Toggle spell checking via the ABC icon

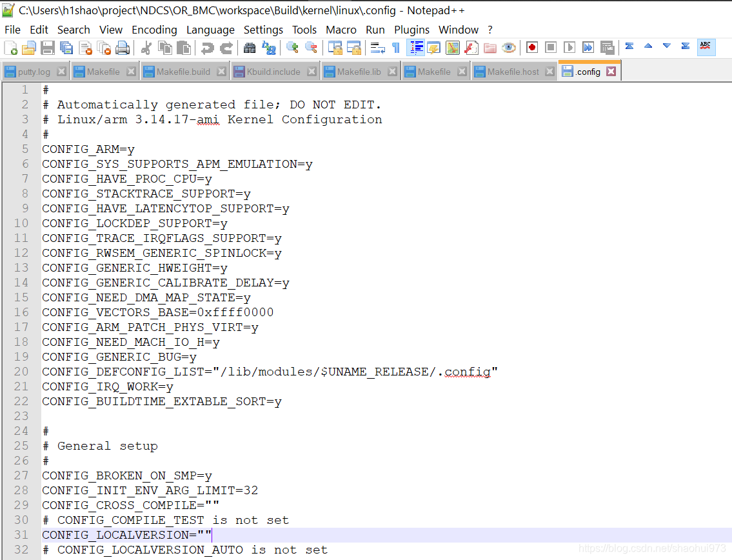706,48
